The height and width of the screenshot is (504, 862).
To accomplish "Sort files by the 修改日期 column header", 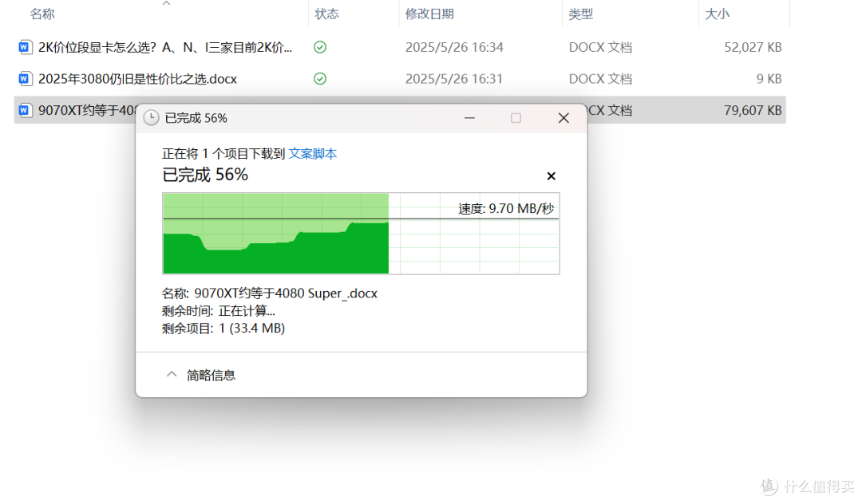I will pos(429,14).
